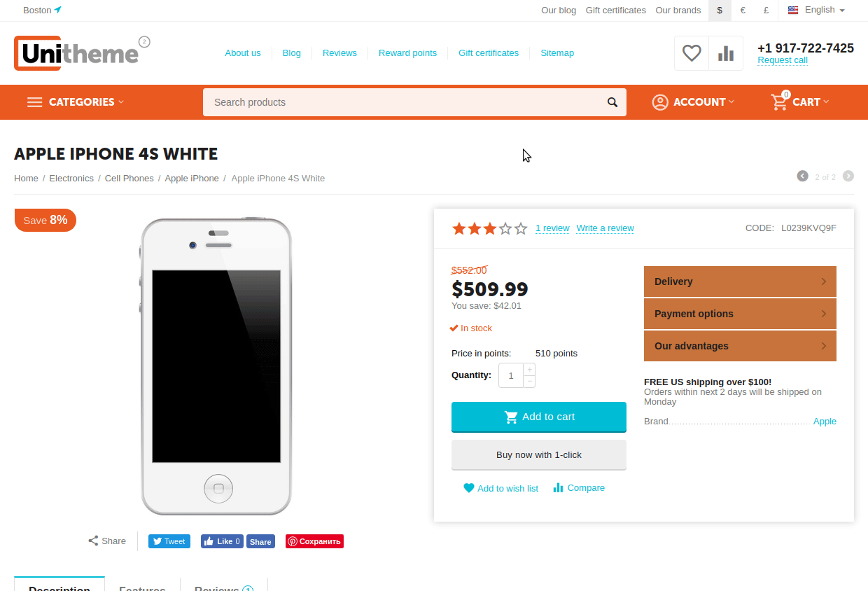Click Buy now with 1-click
Viewport: 868px width, 591px height.
[x=539, y=455]
